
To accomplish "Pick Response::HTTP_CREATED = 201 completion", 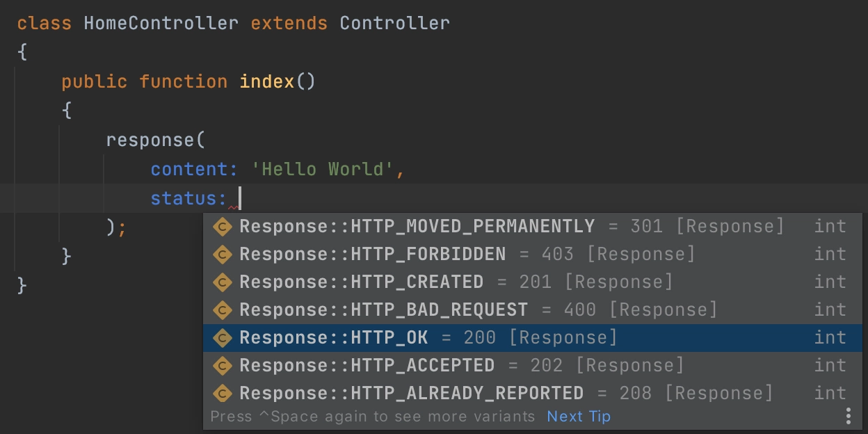I will tap(533, 282).
